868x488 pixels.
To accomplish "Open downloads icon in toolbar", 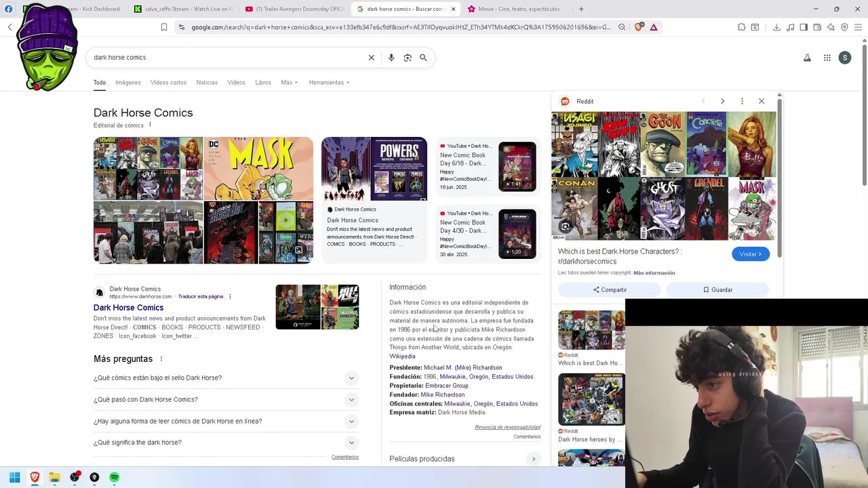I will coord(776,27).
